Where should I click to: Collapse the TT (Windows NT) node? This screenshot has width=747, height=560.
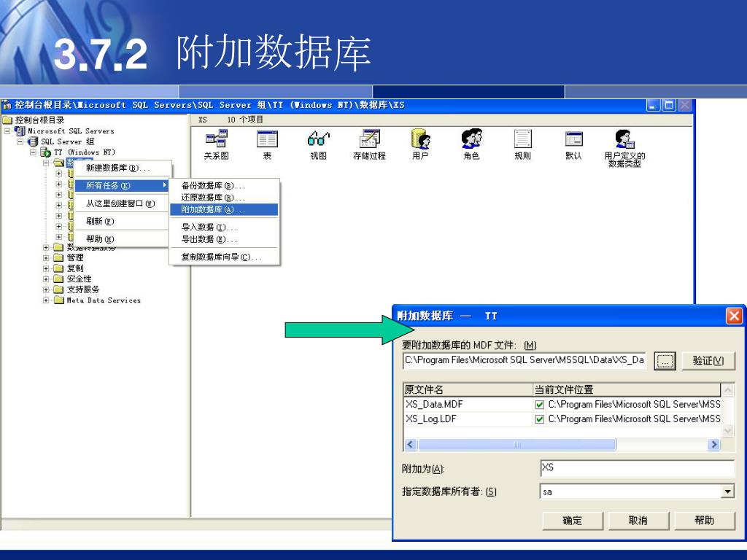[x=33, y=152]
